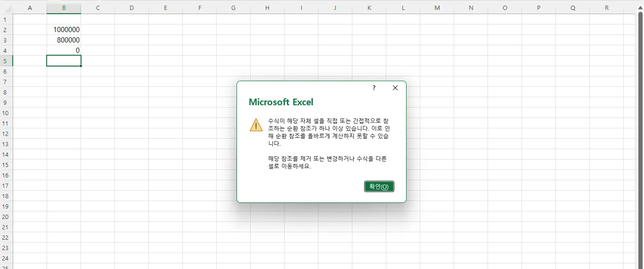Select column G header
Screen dimensions: 644x269
tap(233, 8)
